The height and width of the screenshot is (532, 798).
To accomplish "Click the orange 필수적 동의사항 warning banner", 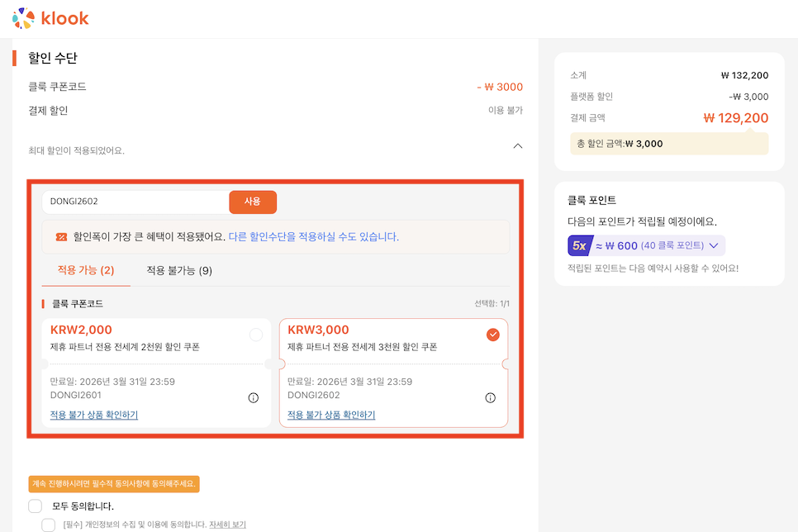I will click(x=114, y=483).
